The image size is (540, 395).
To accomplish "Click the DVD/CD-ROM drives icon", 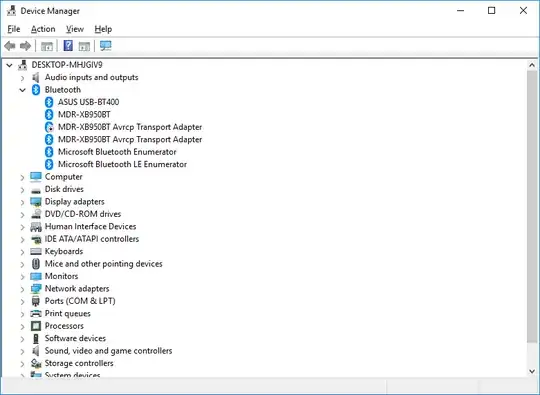I will [36, 214].
